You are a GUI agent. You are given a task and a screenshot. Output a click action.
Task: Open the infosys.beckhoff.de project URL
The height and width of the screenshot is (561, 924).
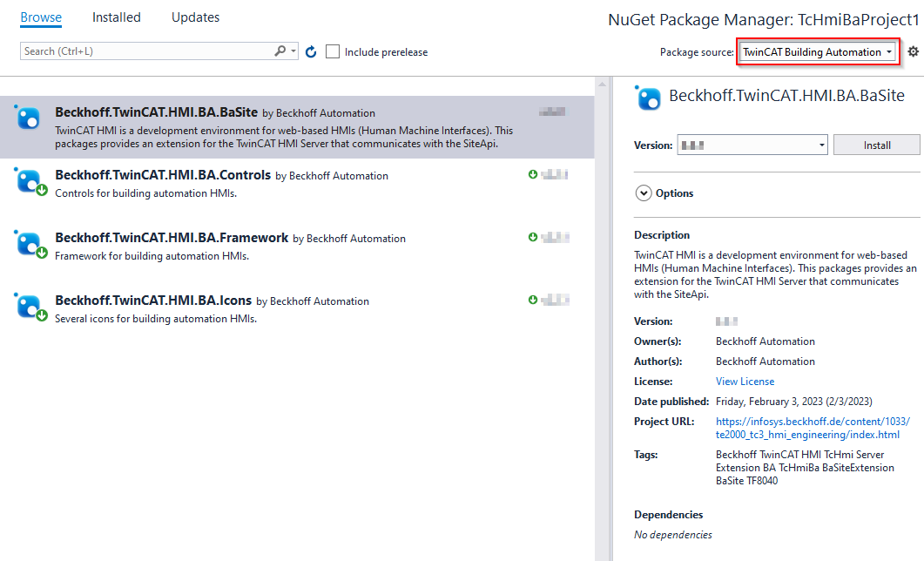tap(813, 428)
